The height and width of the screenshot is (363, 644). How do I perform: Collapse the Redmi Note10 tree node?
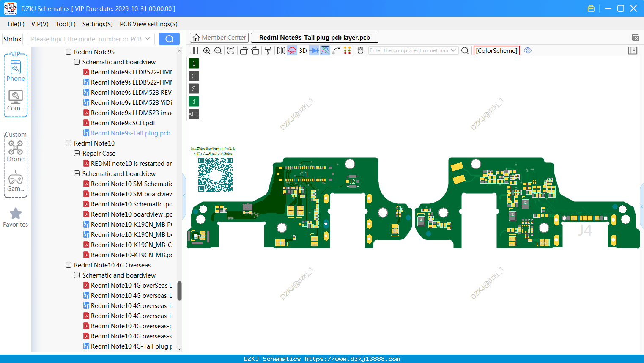(69, 143)
